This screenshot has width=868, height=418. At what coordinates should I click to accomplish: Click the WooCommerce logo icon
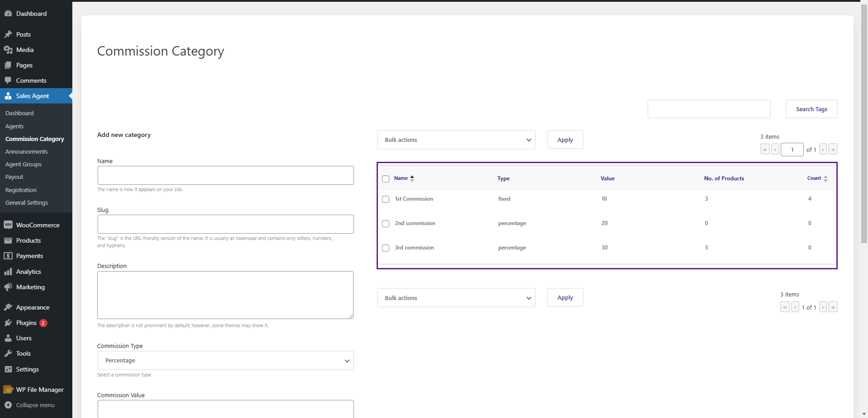(8, 225)
